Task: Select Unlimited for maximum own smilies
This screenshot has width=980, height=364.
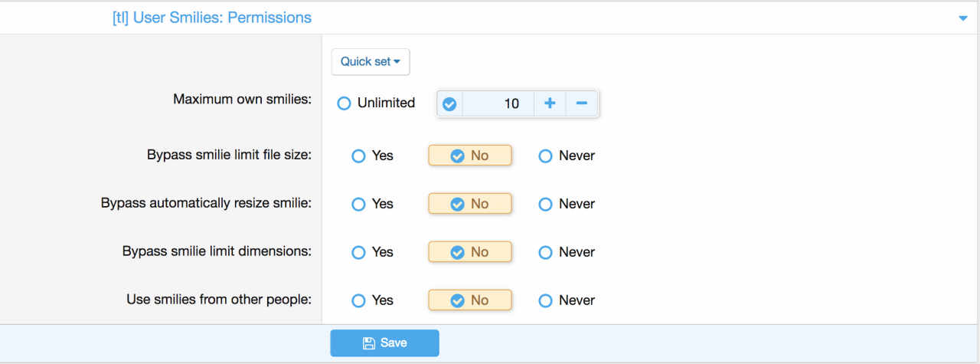Action: click(x=344, y=103)
